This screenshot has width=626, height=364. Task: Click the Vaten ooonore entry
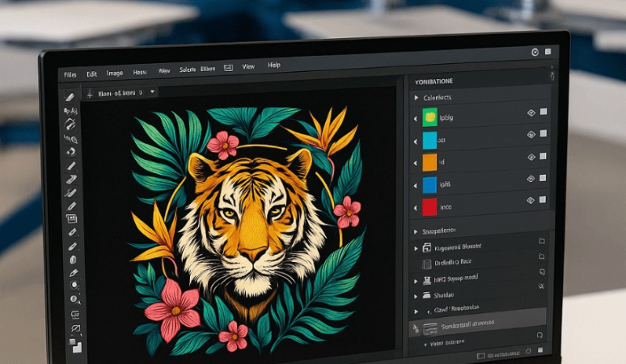[x=447, y=343]
